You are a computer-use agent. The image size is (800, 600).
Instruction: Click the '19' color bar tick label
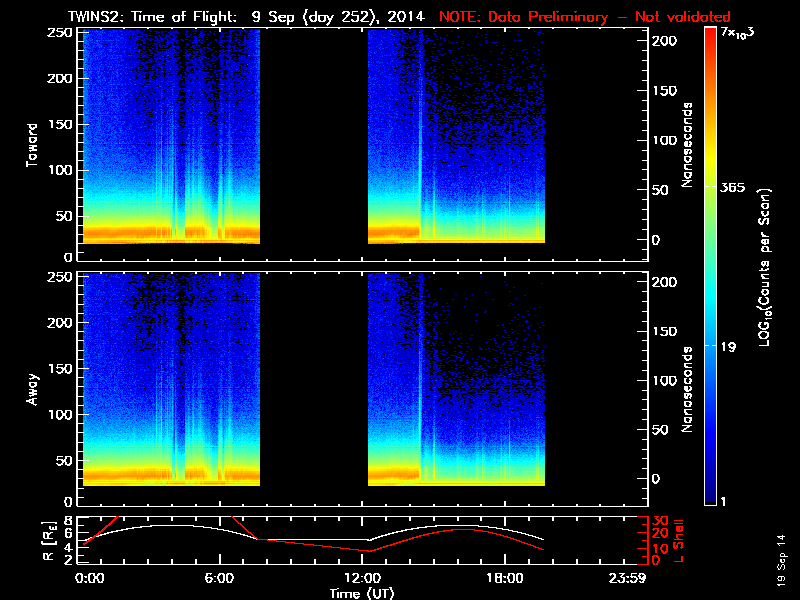click(x=729, y=346)
